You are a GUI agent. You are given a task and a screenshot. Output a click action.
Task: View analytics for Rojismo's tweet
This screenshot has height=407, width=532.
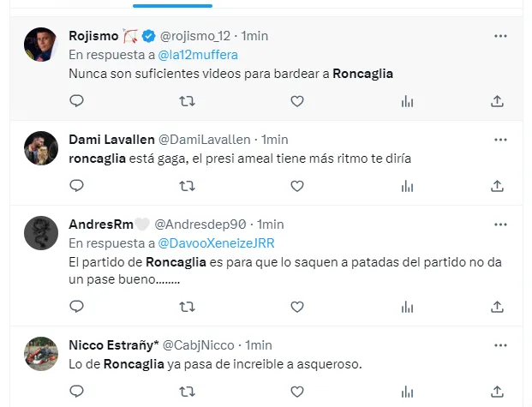click(x=407, y=101)
